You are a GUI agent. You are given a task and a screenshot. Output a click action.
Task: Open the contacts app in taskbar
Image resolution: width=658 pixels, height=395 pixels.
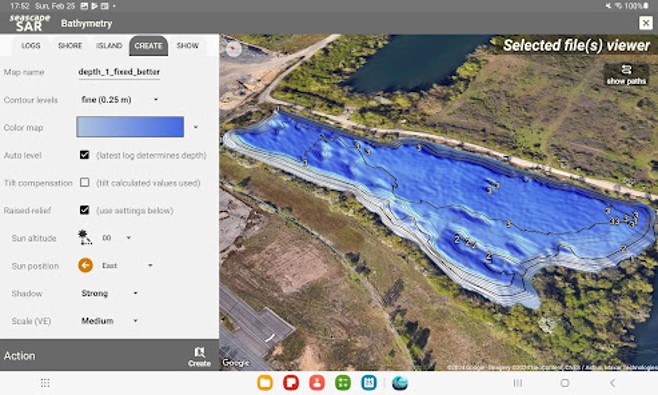click(x=317, y=383)
